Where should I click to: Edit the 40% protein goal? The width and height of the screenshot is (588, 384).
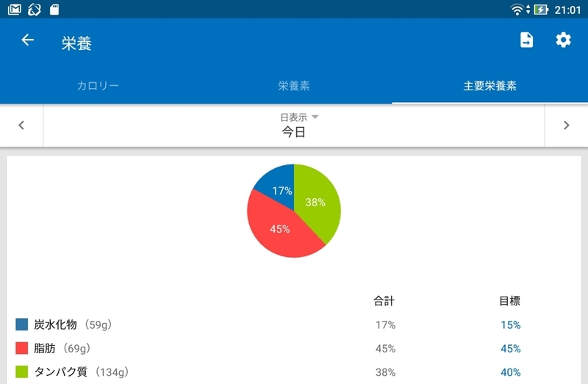coord(510,372)
